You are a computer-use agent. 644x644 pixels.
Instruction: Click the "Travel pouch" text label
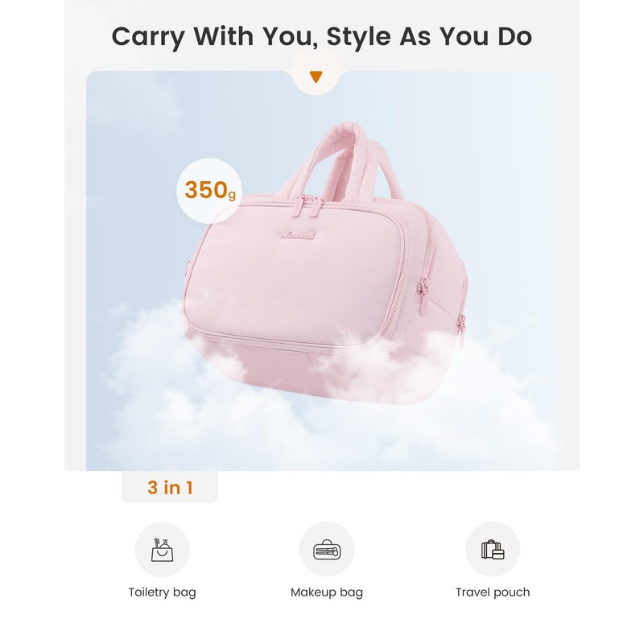493,592
